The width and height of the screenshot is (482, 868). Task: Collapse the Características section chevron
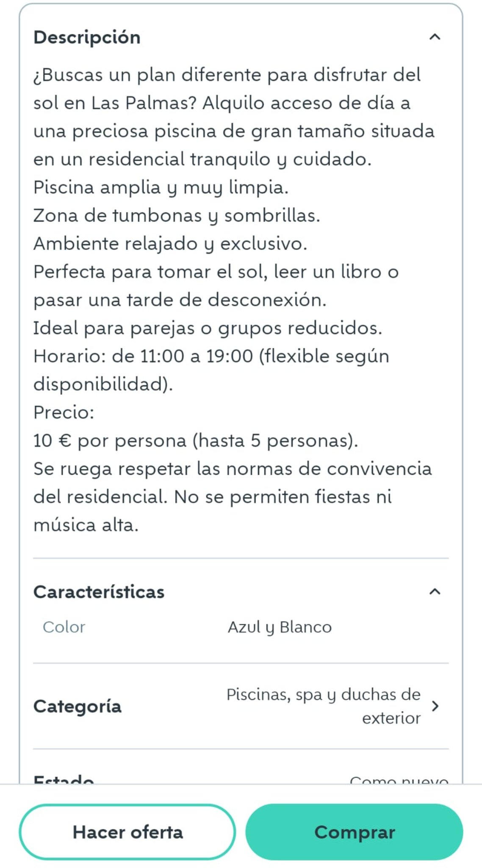pos(435,592)
